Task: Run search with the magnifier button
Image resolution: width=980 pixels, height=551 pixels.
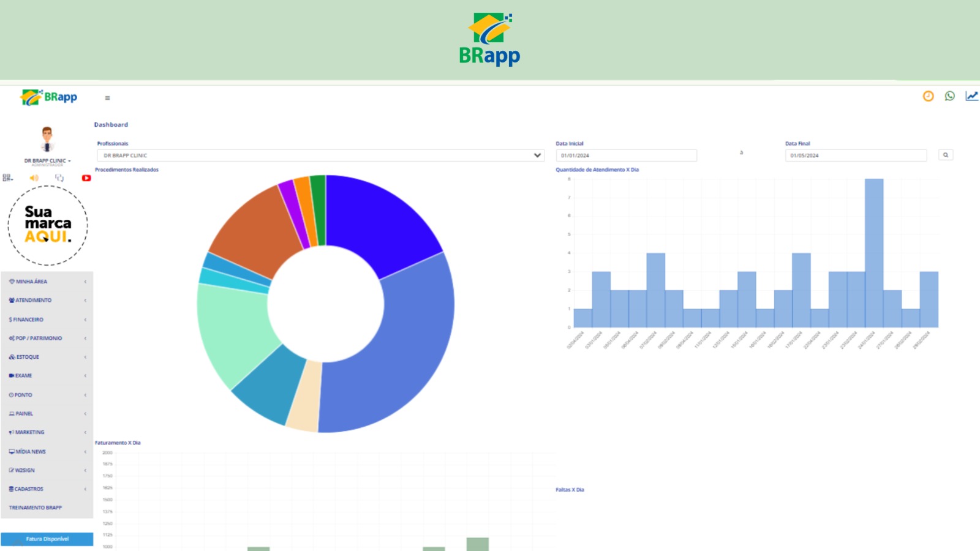Action: [x=945, y=156]
